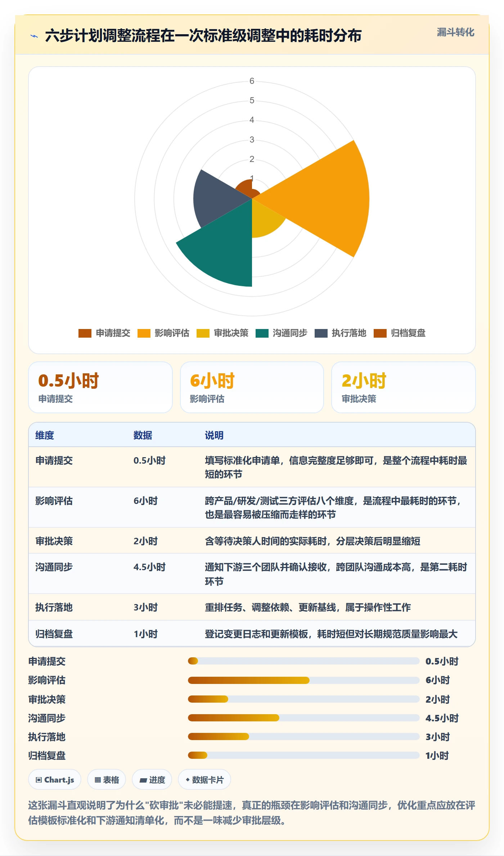Select 审批决策 table row name

click(x=54, y=541)
